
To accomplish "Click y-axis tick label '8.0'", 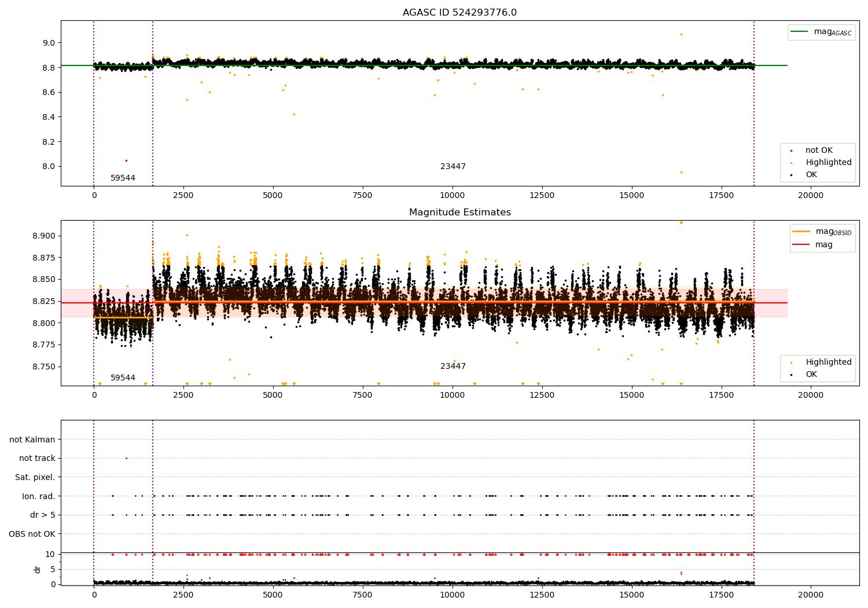I will coord(49,167).
